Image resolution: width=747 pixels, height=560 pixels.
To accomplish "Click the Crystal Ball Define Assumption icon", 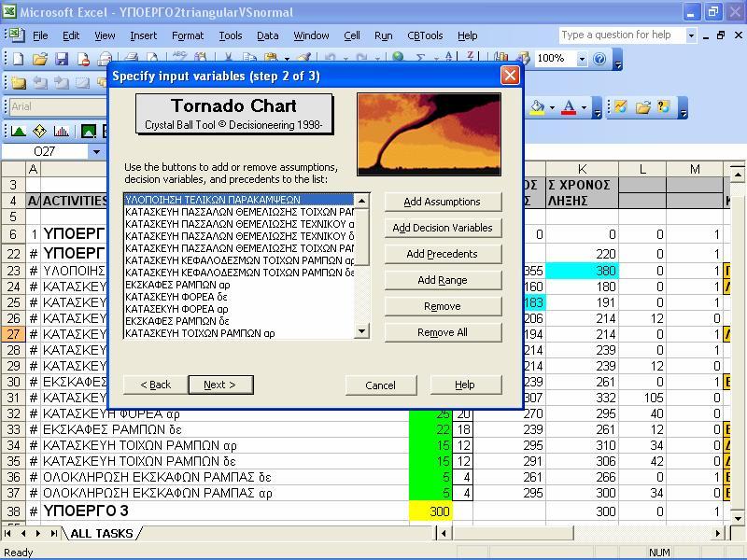I will pos(18,131).
